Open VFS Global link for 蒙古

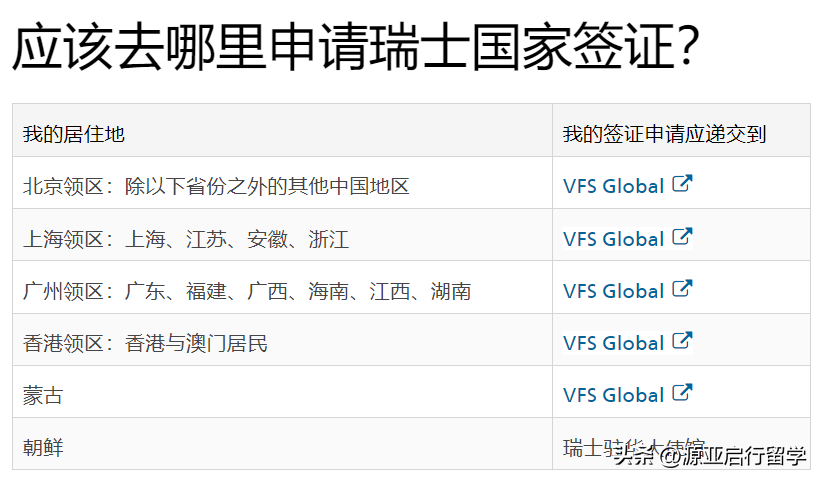pyautogui.click(x=613, y=395)
